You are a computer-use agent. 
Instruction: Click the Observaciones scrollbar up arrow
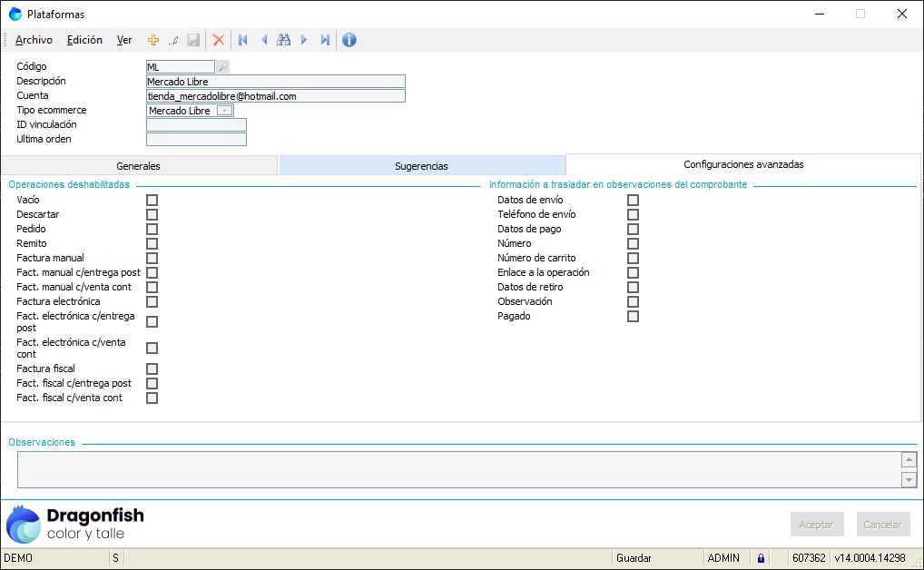point(909,459)
